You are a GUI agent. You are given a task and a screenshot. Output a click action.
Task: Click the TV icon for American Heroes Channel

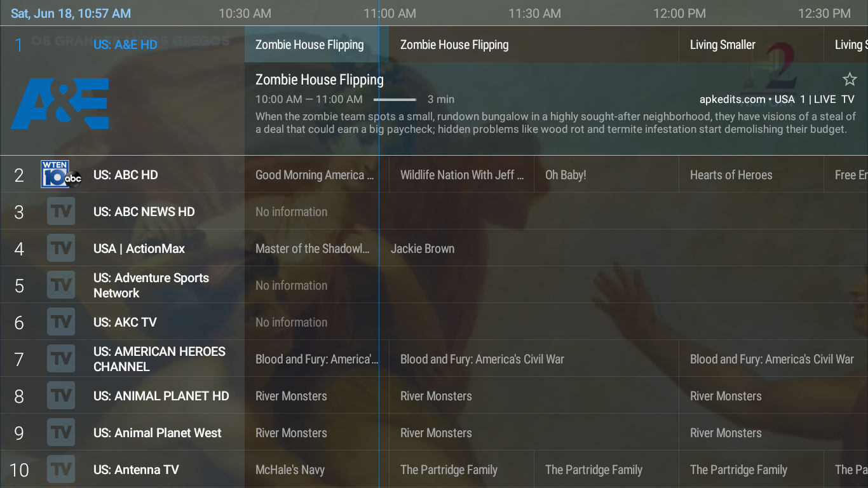tap(61, 358)
